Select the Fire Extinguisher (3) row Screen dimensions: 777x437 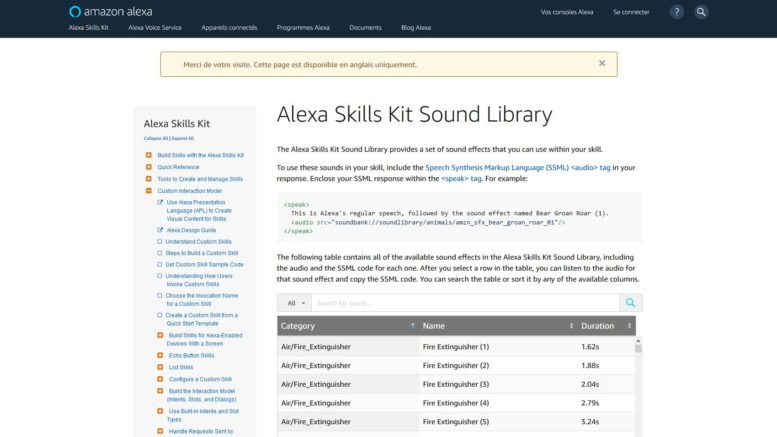[x=456, y=384]
